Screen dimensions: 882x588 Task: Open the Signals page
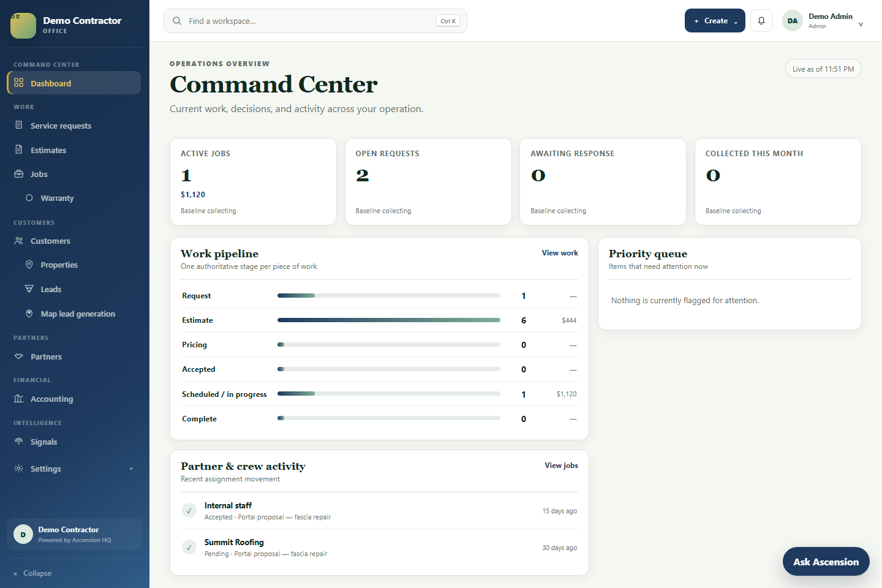pos(73,442)
